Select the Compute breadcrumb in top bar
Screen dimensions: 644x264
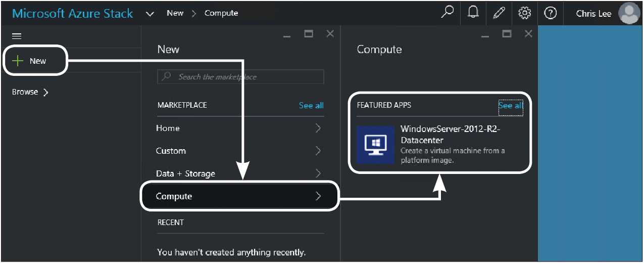pyautogui.click(x=221, y=13)
